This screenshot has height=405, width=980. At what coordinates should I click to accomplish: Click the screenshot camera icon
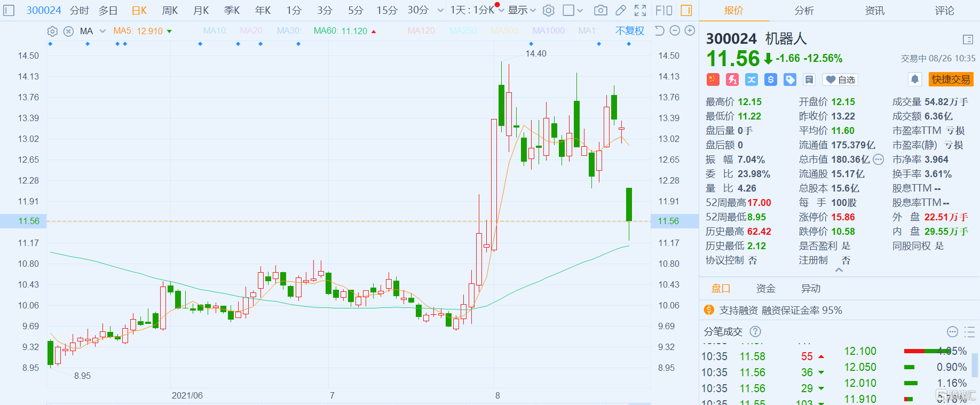(x=600, y=10)
